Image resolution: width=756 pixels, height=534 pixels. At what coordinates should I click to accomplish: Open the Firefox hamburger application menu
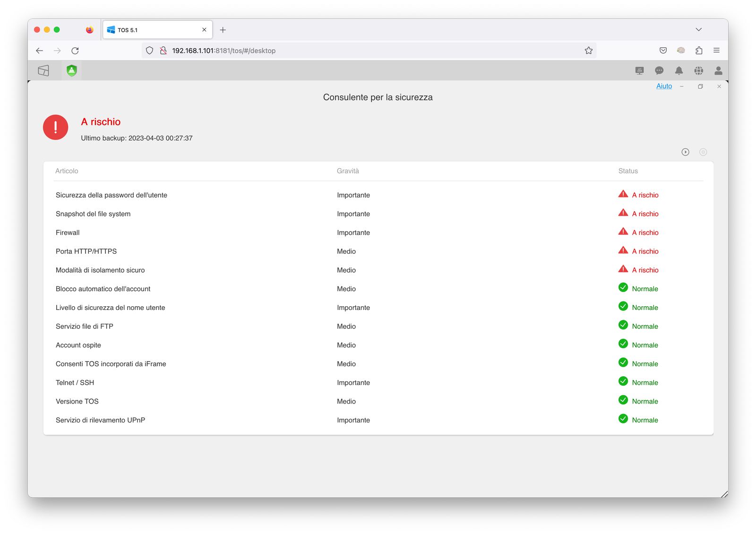coord(716,51)
